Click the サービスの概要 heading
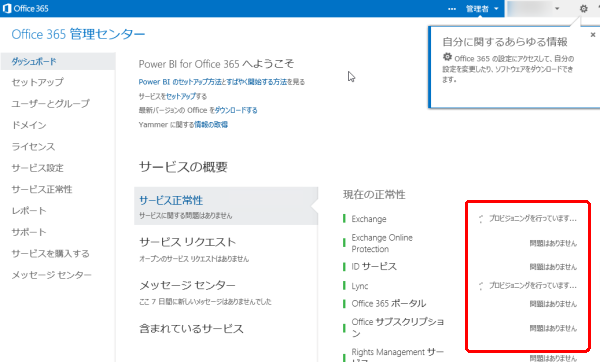This screenshot has height=362, width=600. pos(183,167)
